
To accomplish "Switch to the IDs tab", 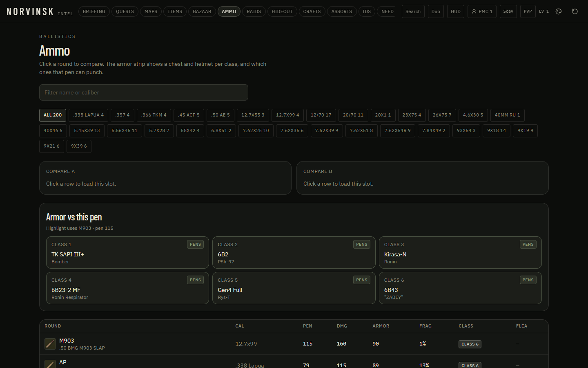I will [x=367, y=11].
